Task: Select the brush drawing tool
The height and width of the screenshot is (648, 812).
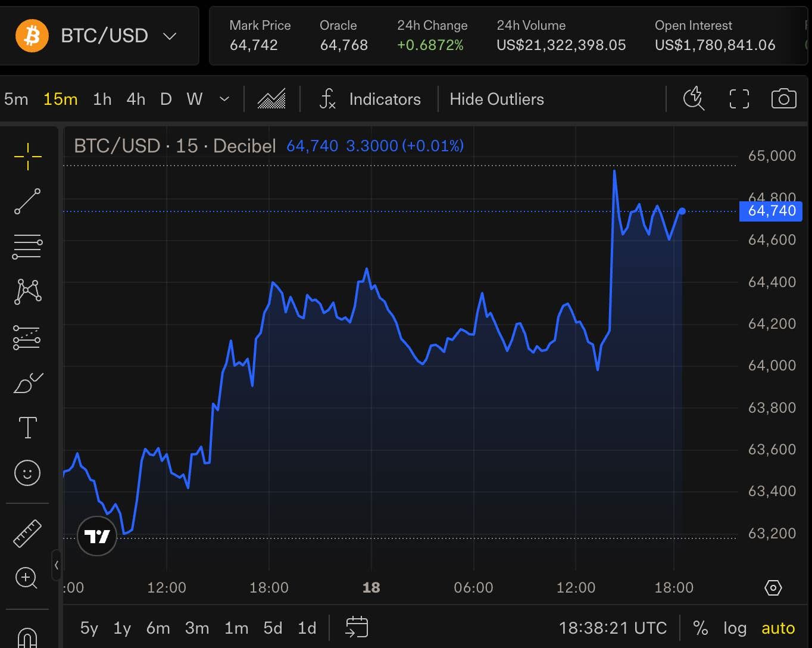Action: (27, 383)
